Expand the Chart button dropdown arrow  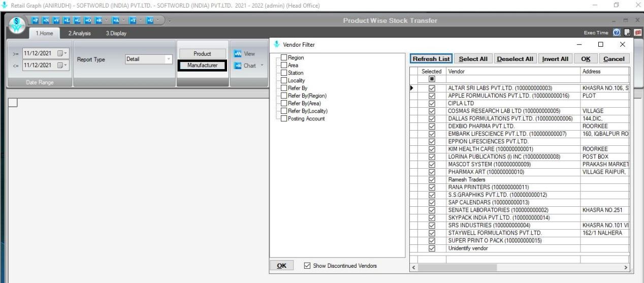(263, 65)
